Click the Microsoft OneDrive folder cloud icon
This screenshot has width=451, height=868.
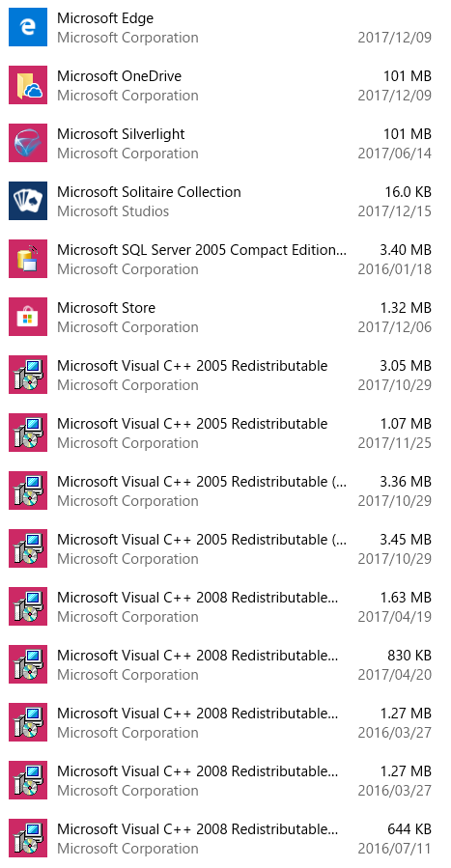(x=28, y=85)
